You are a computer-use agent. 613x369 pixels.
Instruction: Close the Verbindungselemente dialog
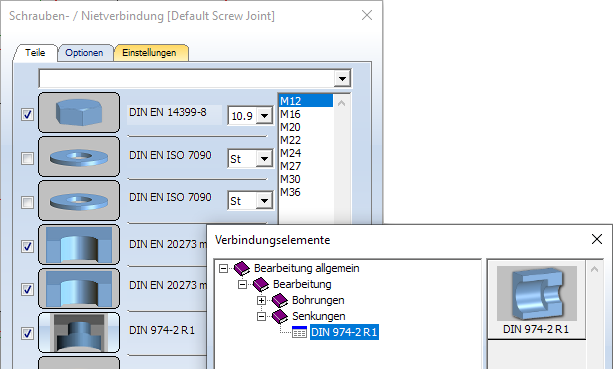[597, 239]
